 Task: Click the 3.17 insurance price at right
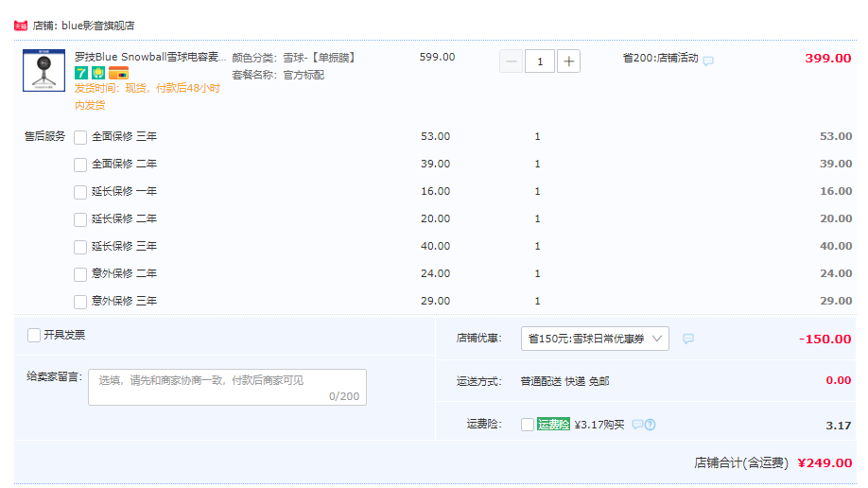coord(838,426)
